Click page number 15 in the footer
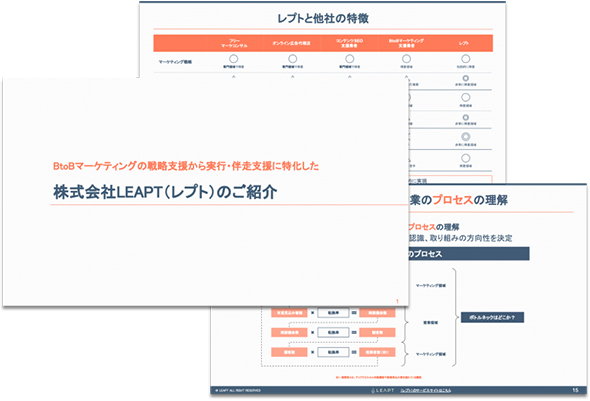Image resolution: width=590 pixels, height=401 pixels. coord(575,390)
